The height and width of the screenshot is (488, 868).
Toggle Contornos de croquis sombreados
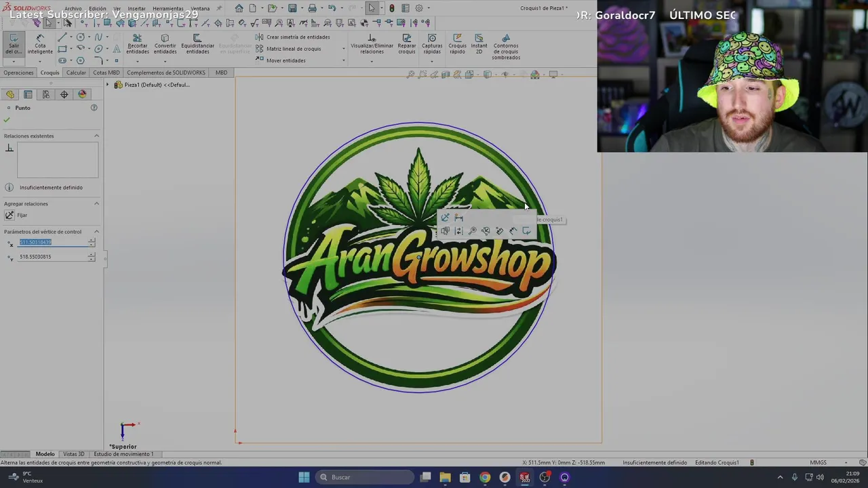(506, 47)
